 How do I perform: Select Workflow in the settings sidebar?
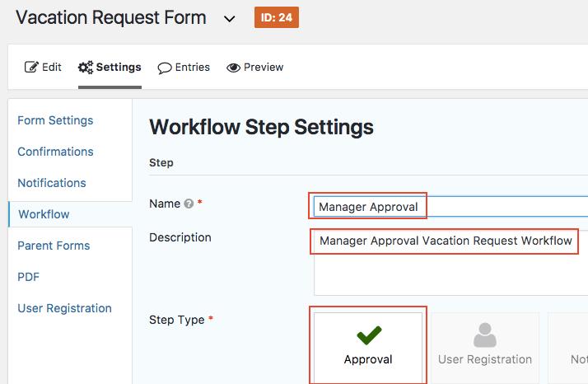coord(44,214)
